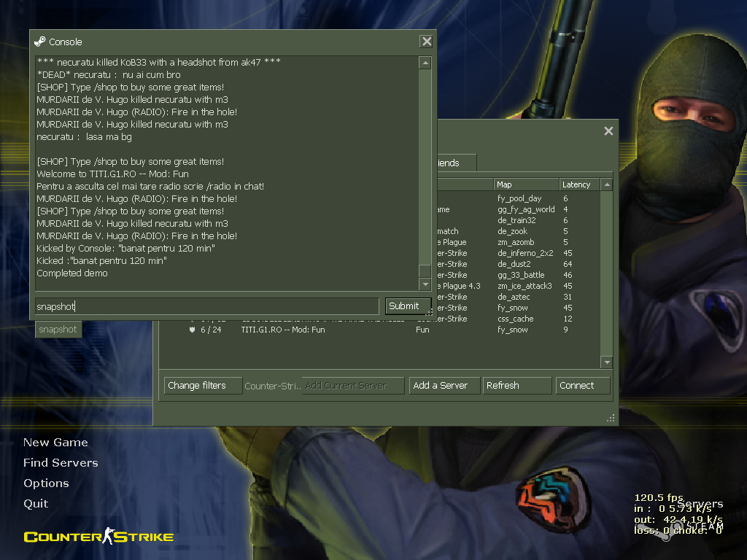Screen dimensions: 747x560
Task: Click the console scrollbar thumb
Action: point(425,271)
